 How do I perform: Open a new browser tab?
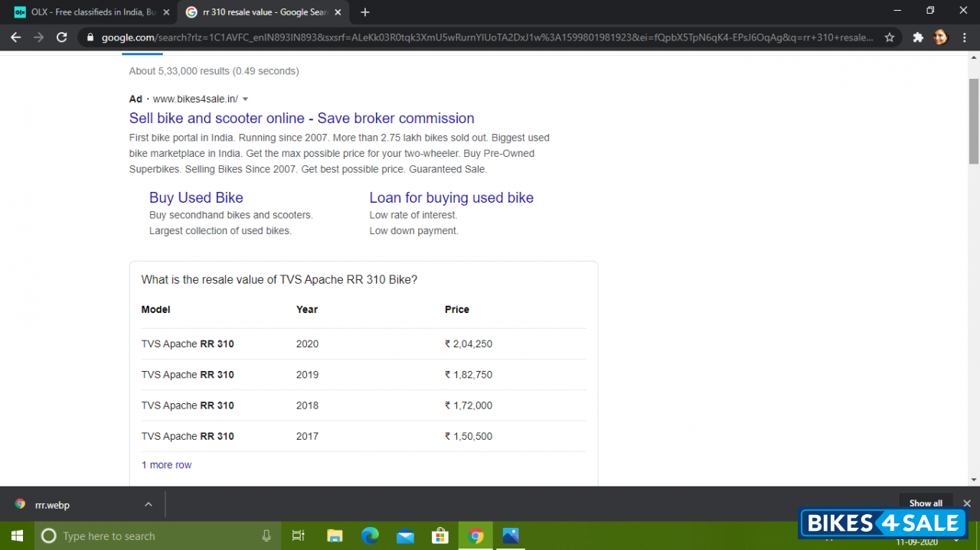pyautogui.click(x=365, y=12)
